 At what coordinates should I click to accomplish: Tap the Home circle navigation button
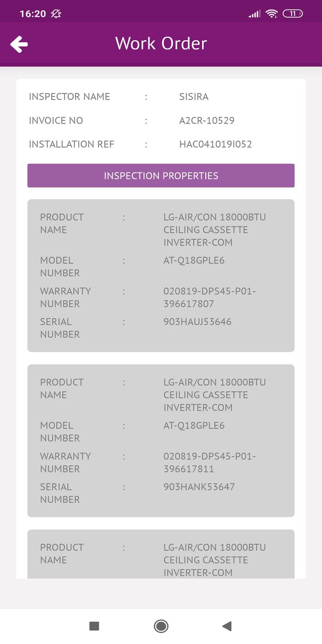point(160,625)
